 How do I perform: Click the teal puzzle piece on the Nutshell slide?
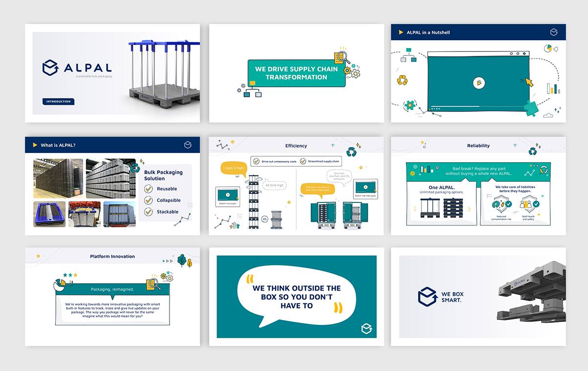pos(531,108)
